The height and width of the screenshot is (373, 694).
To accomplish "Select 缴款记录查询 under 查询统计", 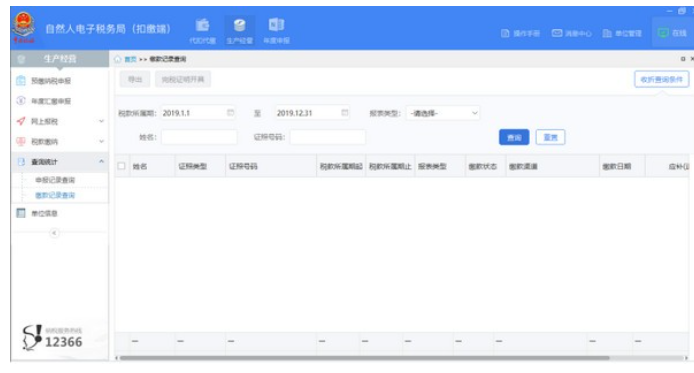I will point(55,195).
